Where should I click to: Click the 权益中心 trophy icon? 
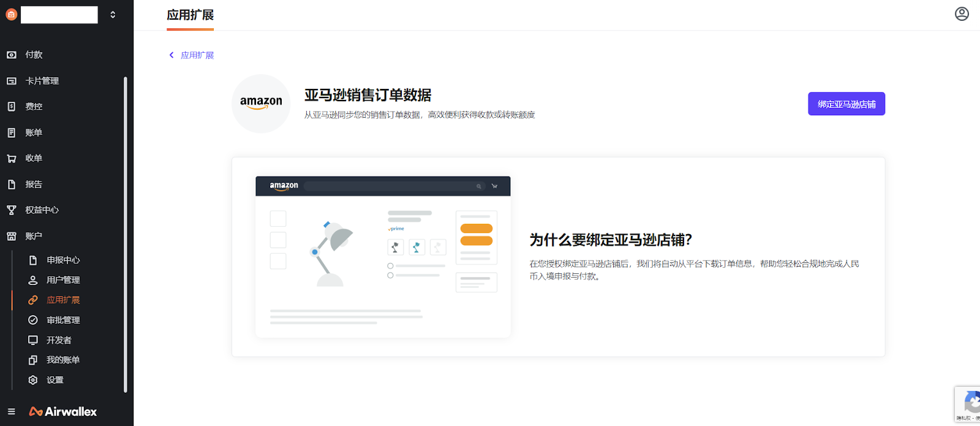(x=11, y=210)
